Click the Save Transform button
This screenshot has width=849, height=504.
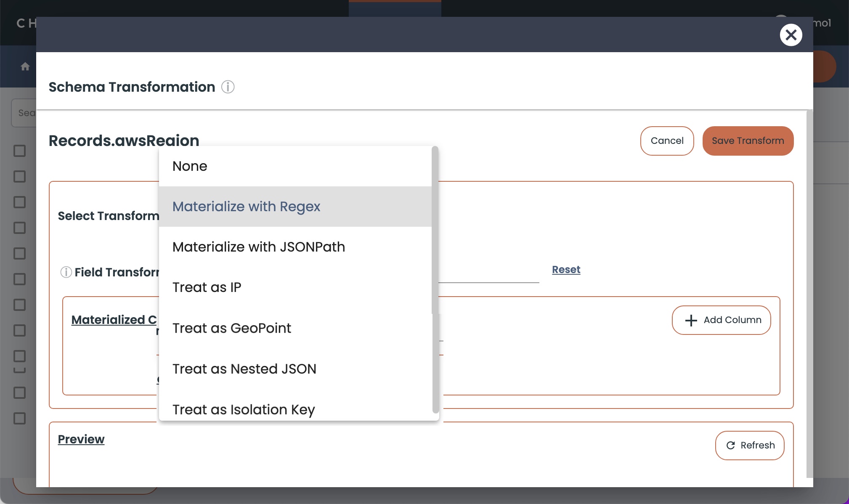point(748,141)
